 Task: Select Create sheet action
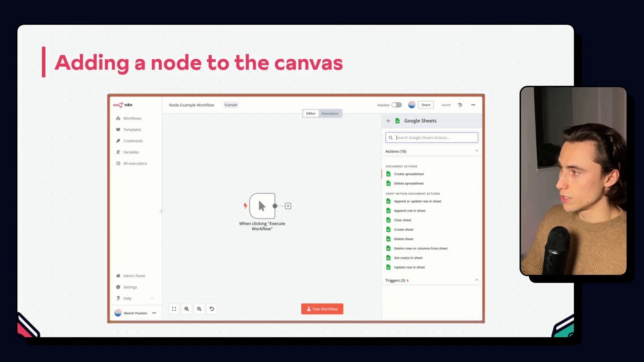point(404,230)
